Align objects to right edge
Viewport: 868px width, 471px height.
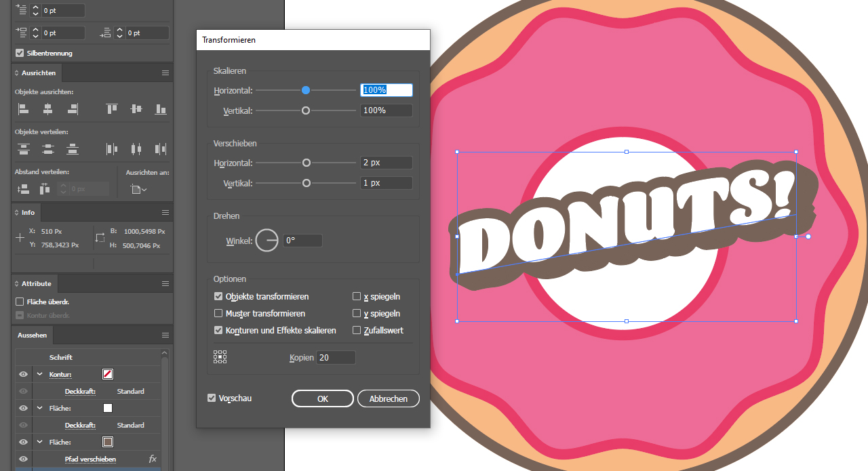[73, 108]
